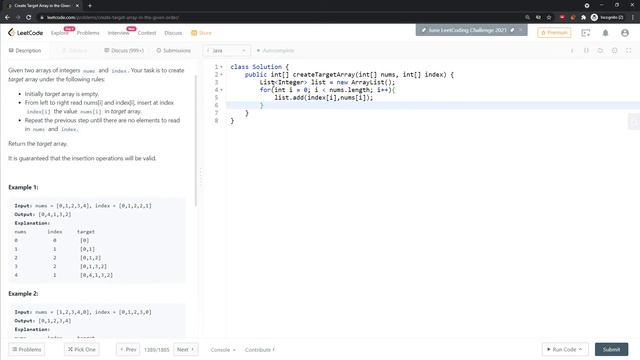Click the braces format-code icon
The width and height of the screenshot is (640, 360).
tap(586, 51)
